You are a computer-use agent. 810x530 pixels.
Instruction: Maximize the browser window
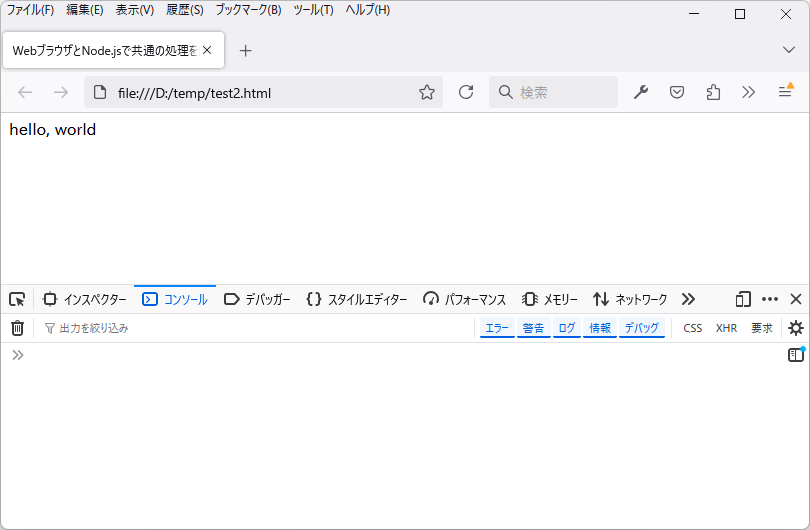tap(740, 13)
